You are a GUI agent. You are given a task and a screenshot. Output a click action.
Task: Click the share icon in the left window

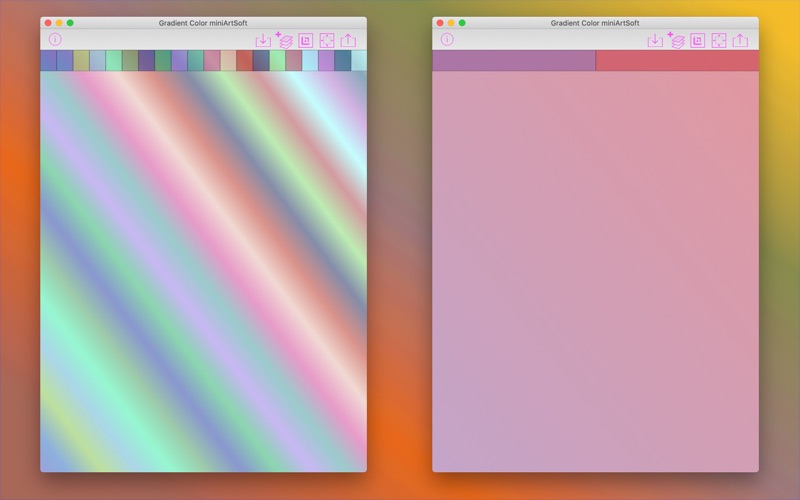point(348,40)
